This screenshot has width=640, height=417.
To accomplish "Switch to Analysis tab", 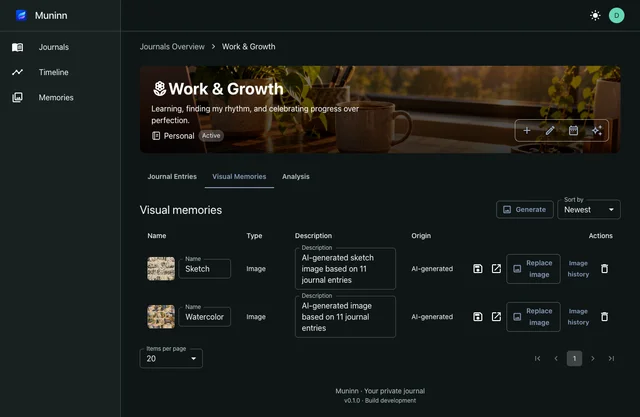I will [x=296, y=177].
